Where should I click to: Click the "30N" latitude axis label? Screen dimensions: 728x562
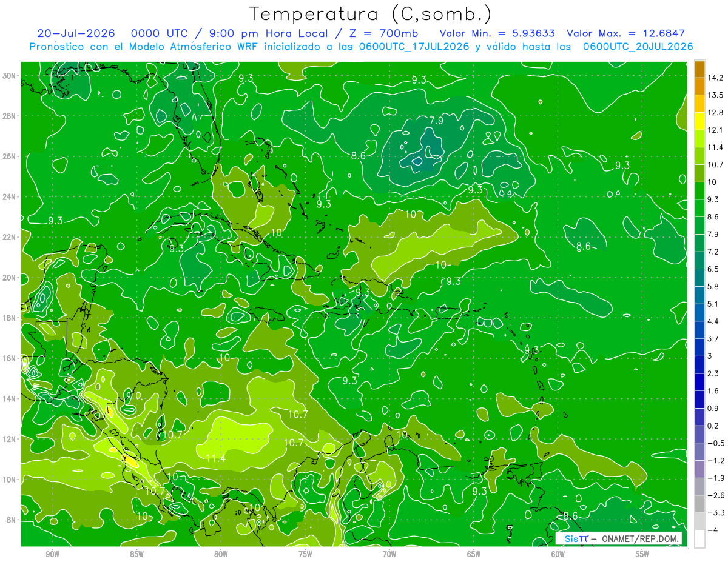click(10, 75)
